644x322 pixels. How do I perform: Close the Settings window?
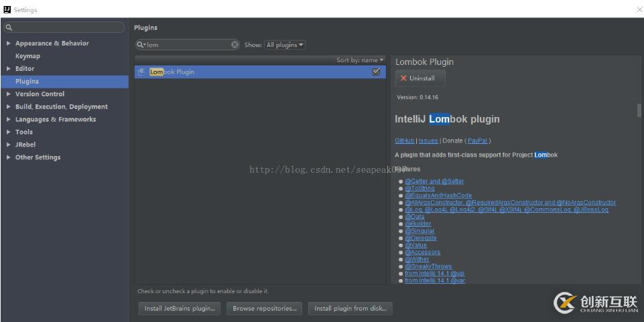[x=639, y=9]
